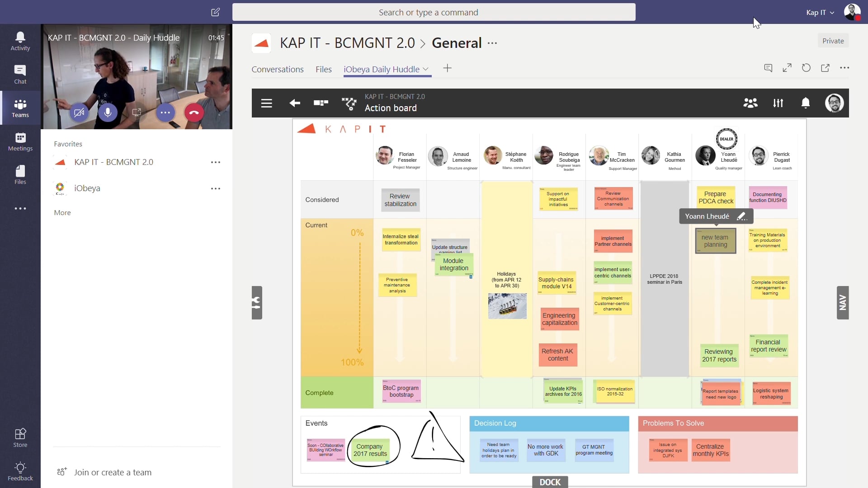
Task: Open the user profile avatar menu
Action: click(852, 12)
